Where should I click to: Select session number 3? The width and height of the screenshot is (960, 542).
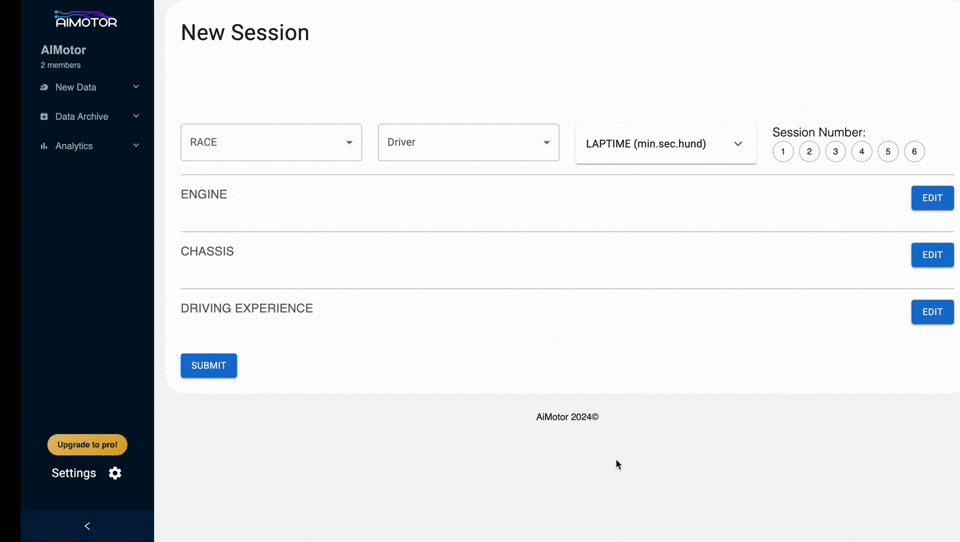[836, 152]
